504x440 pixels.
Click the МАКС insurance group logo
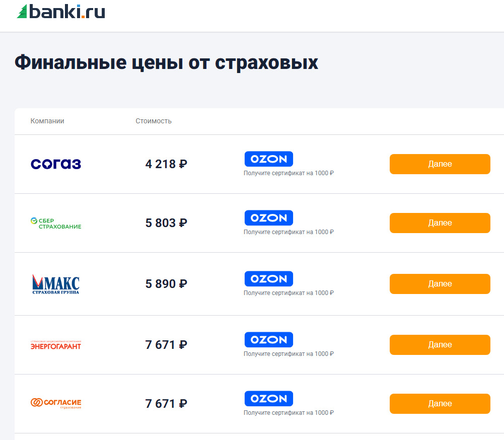click(x=56, y=284)
